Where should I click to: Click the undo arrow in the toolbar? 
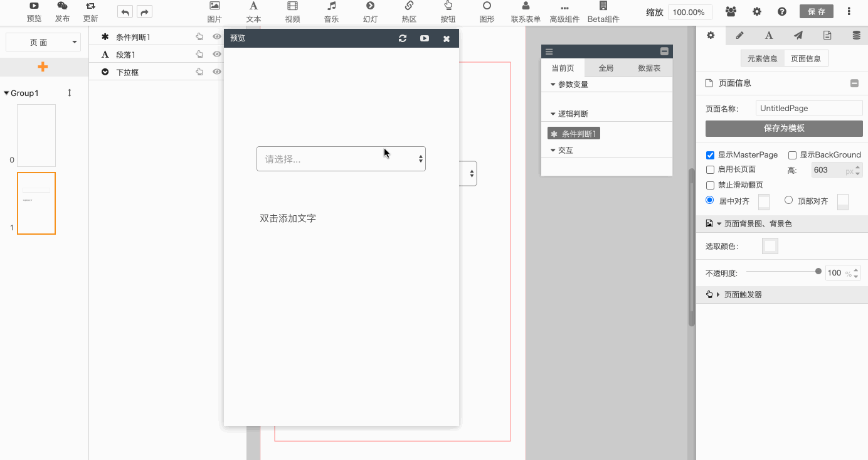pyautogui.click(x=125, y=12)
